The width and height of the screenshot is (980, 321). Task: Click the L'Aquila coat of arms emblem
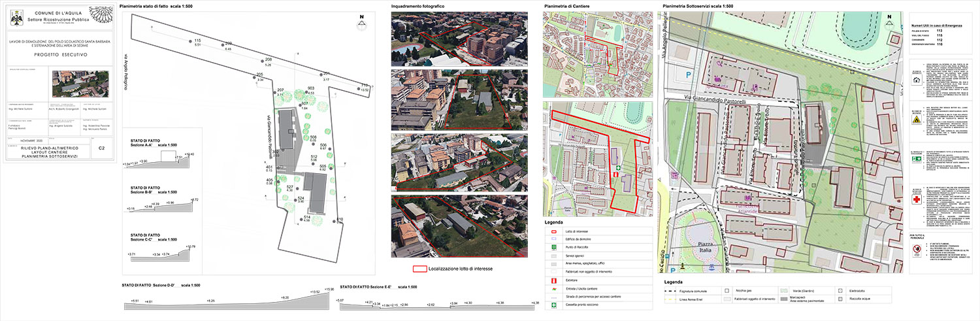click(x=16, y=19)
